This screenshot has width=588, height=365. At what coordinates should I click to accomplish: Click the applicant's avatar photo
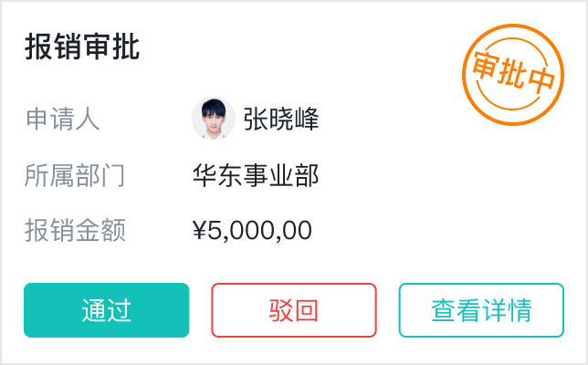[x=213, y=119]
